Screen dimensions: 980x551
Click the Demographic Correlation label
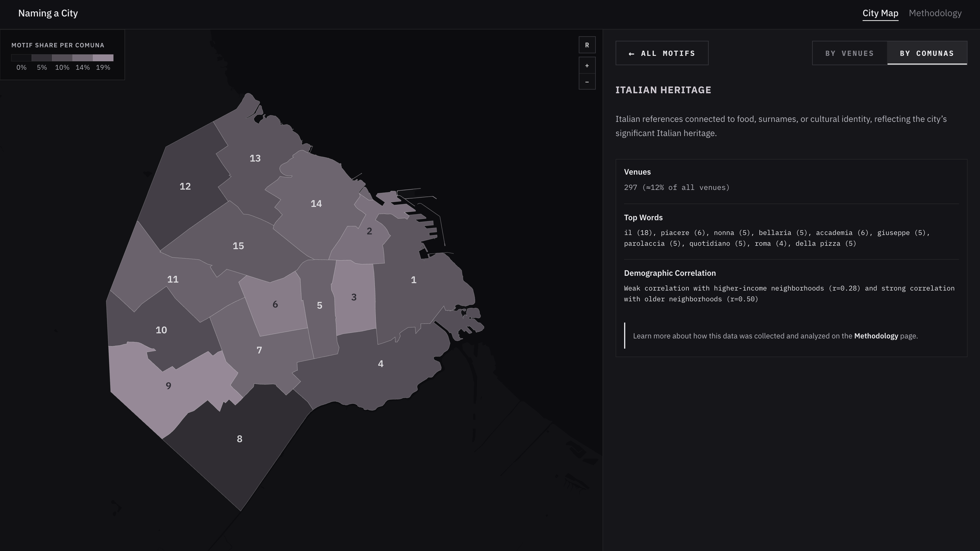tap(670, 273)
